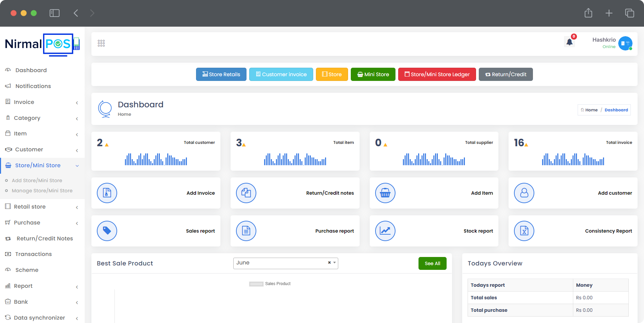Expand the Retail store menu
The height and width of the screenshot is (323, 644).
click(42, 207)
